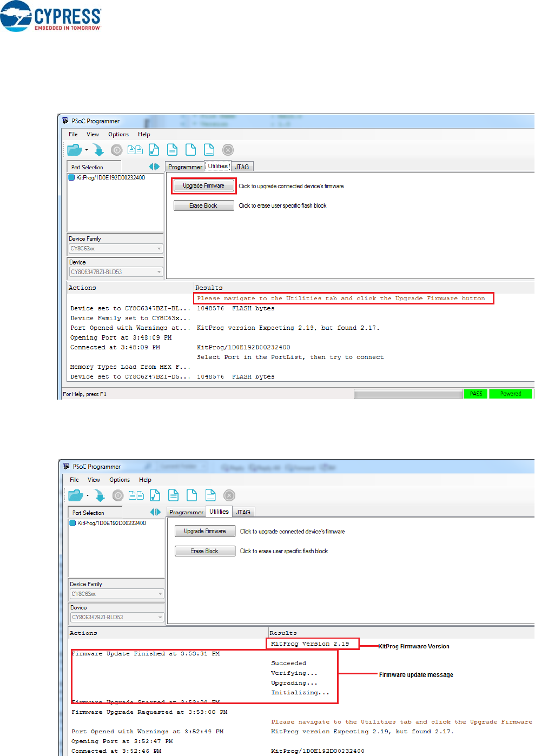Toggle port connect arrows in bottom window

[156, 512]
